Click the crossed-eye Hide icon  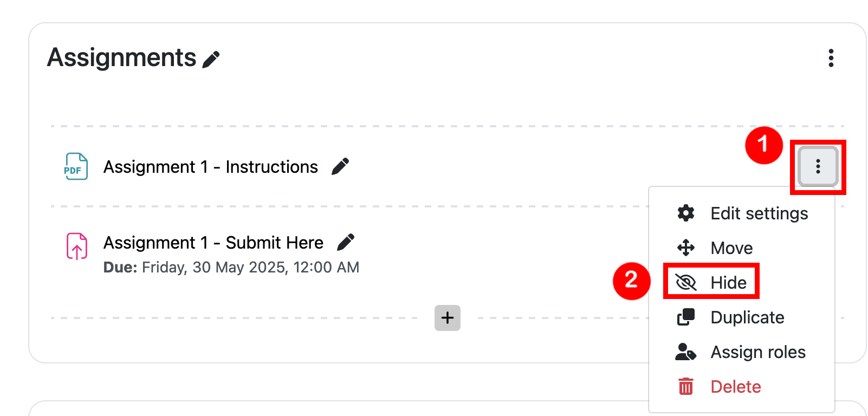pos(686,282)
